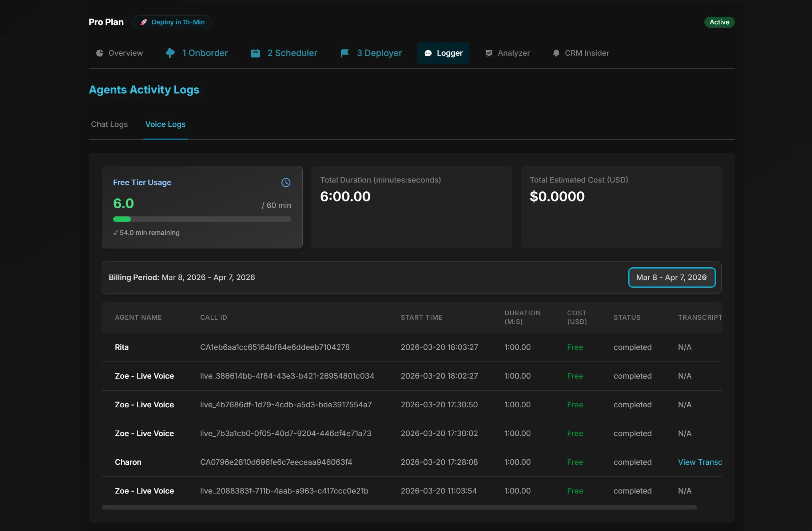
Task: Click the 6:00.00 total duration value
Action: 345,196
